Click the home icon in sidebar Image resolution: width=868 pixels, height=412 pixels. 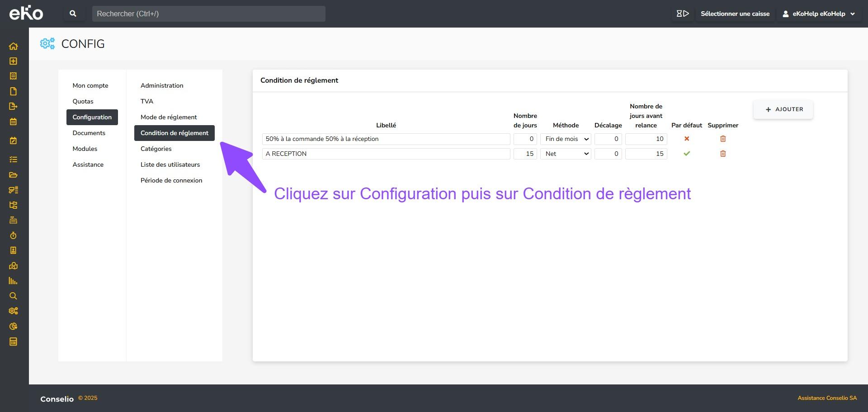(13, 46)
